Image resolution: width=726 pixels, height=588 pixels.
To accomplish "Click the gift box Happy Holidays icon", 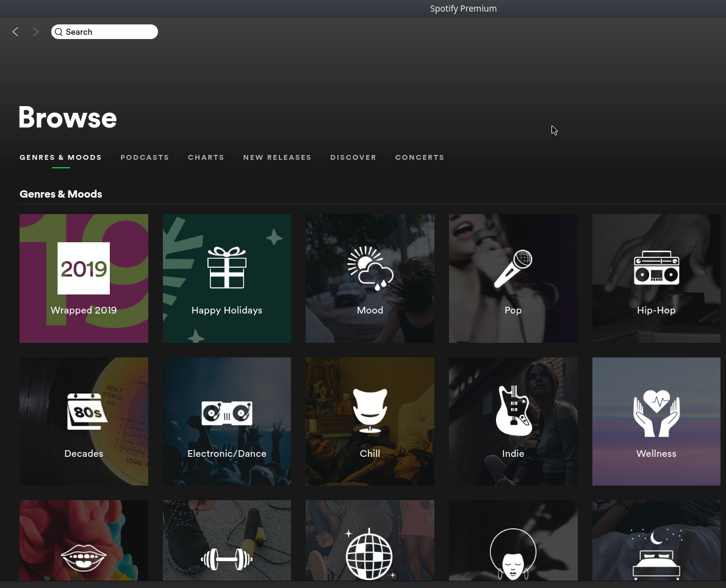I will 227,268.
